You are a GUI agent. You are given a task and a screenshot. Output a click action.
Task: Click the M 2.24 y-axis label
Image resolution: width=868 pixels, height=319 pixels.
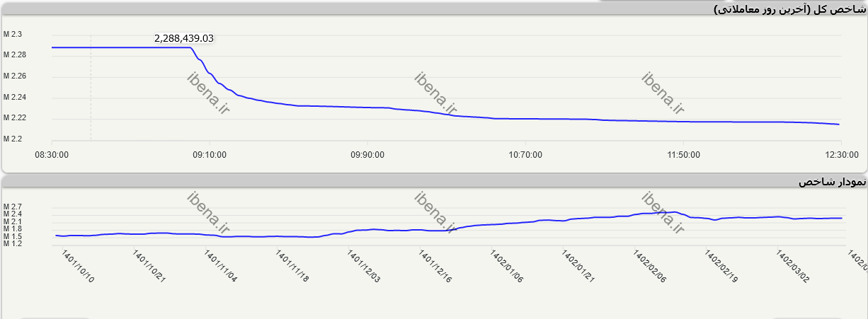[14, 97]
